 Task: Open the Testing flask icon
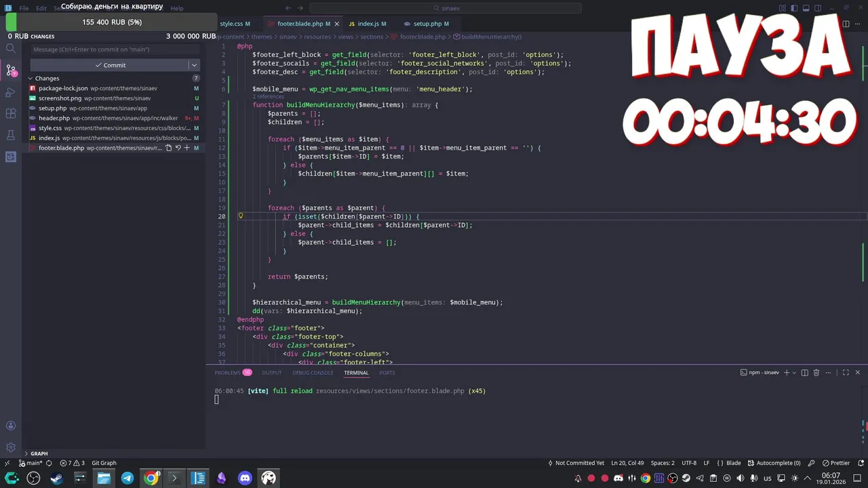coord(11,136)
